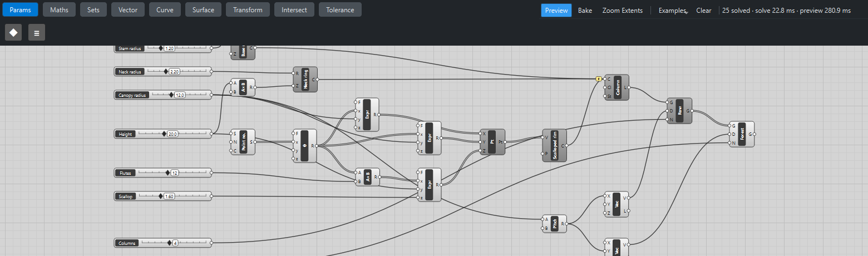
Task: Select the Scalloped rim component node
Action: pyautogui.click(x=554, y=146)
